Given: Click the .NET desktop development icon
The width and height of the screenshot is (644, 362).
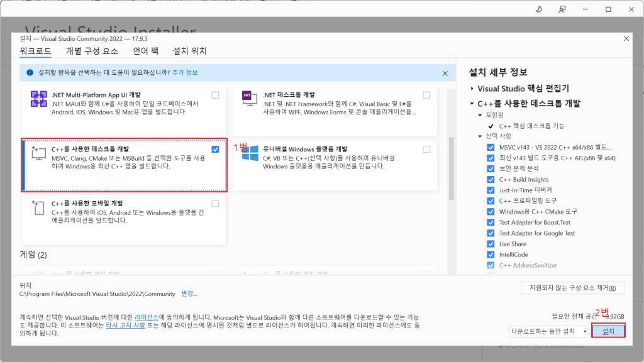Looking at the screenshot, I should click(x=249, y=99).
